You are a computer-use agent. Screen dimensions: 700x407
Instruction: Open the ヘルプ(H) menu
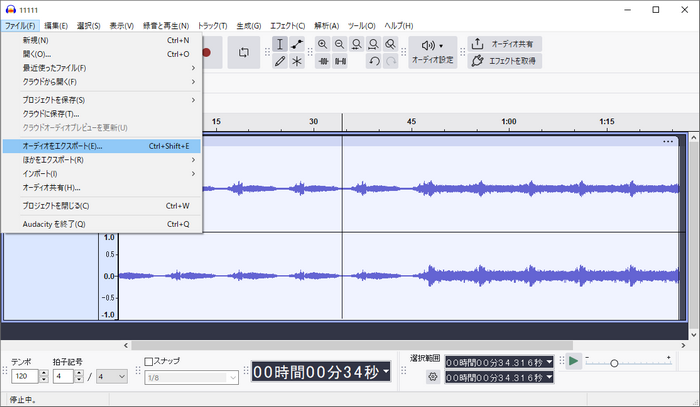click(399, 26)
